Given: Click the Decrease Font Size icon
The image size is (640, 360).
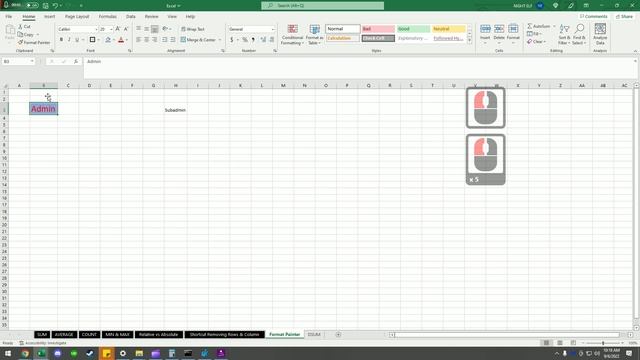Looking at the screenshot, I should coord(126,29).
